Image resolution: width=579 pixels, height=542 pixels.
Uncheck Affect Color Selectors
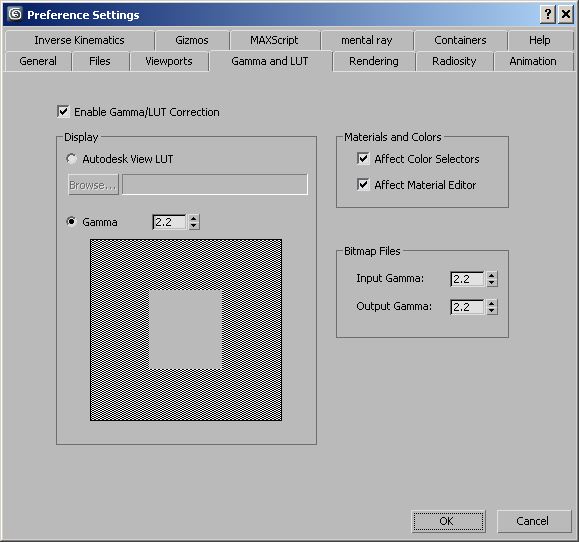(363, 159)
